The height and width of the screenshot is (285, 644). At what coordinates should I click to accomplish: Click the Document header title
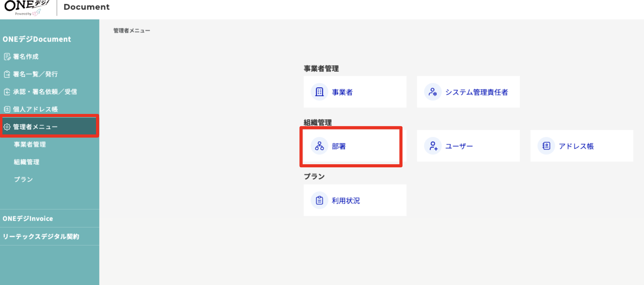[x=87, y=7]
